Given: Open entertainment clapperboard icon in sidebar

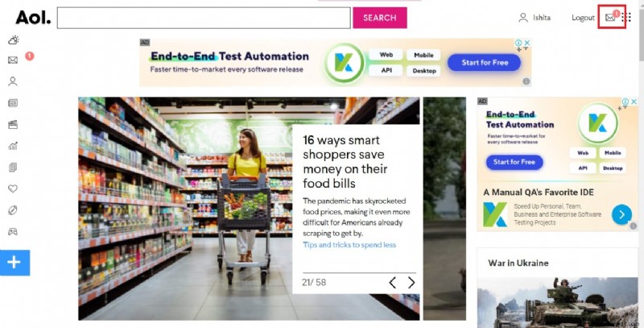Looking at the screenshot, I should 13,125.
